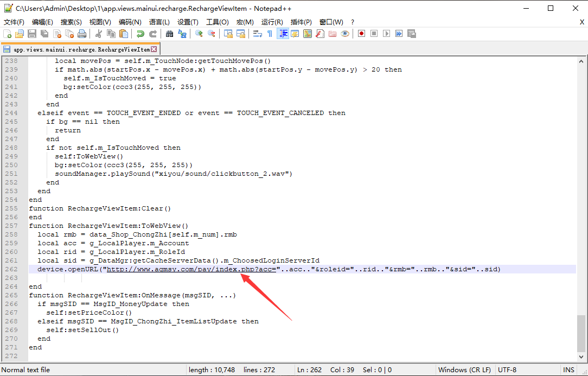Viewport: 588px width, 376px height.
Task: Click the Zoom in magnifier icon
Action: tap(199, 34)
